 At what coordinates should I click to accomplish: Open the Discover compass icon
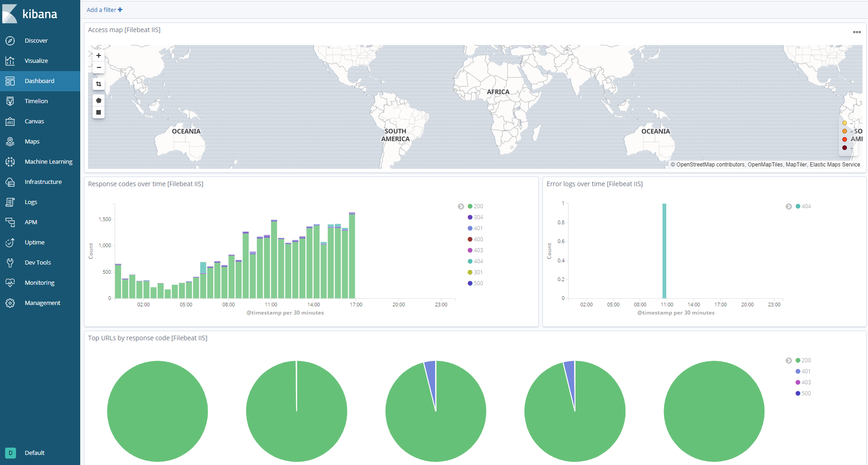coord(10,41)
